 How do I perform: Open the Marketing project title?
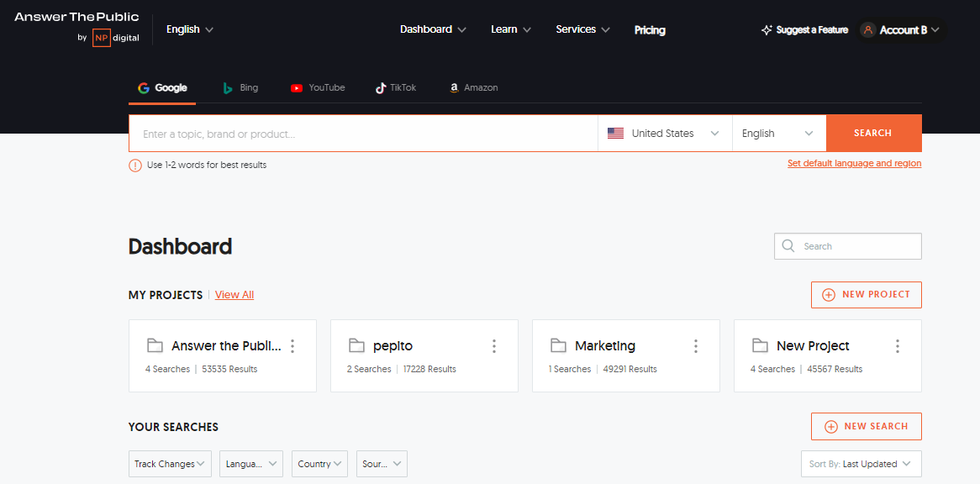[605, 346]
